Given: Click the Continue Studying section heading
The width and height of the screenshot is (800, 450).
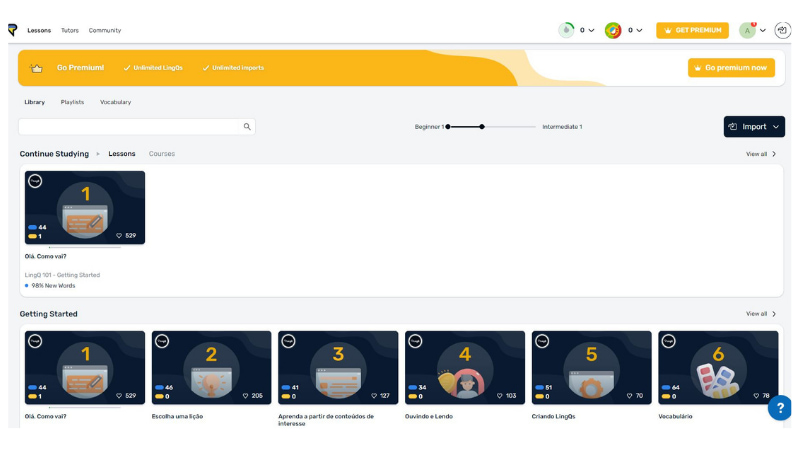Looking at the screenshot, I should [54, 154].
